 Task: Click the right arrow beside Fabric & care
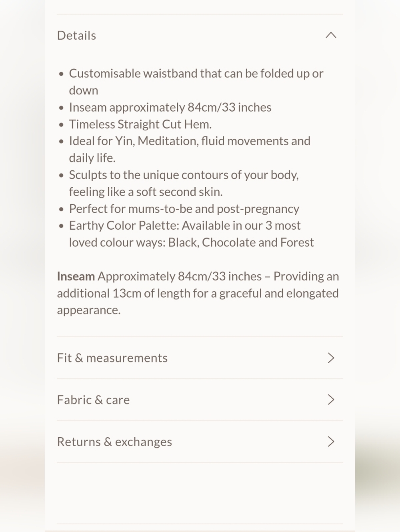pyautogui.click(x=331, y=400)
